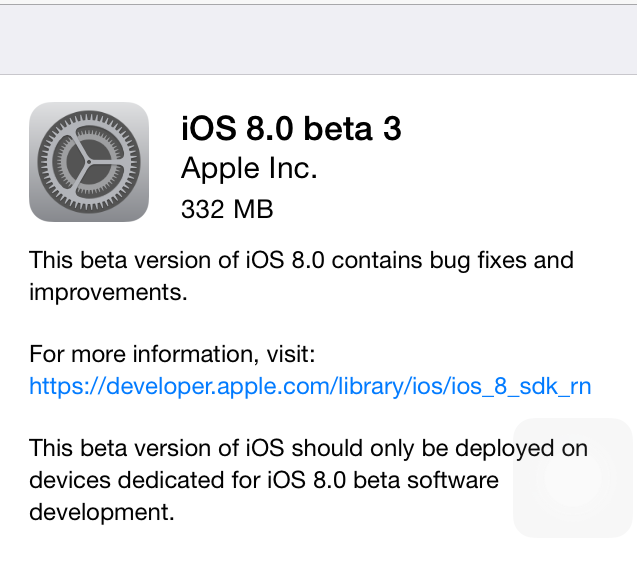Tap the "332 MB" download size label
The height and width of the screenshot is (568, 637).
(x=227, y=210)
